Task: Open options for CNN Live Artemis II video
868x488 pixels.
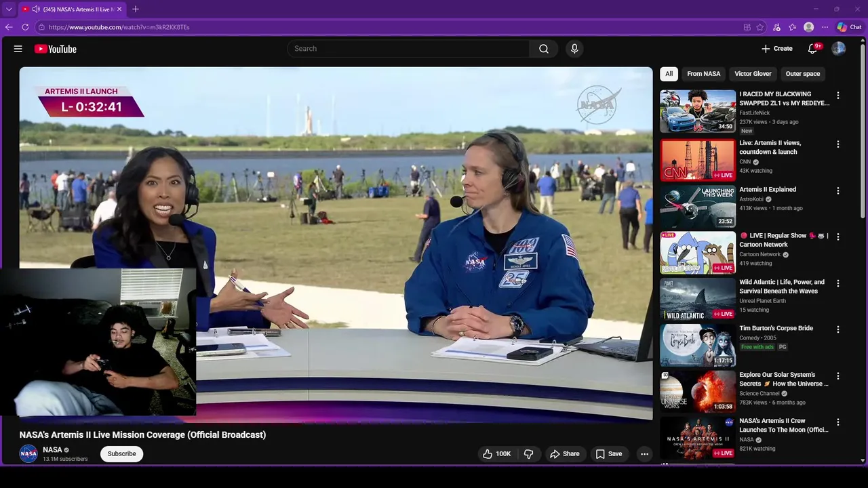Action: tap(837, 144)
